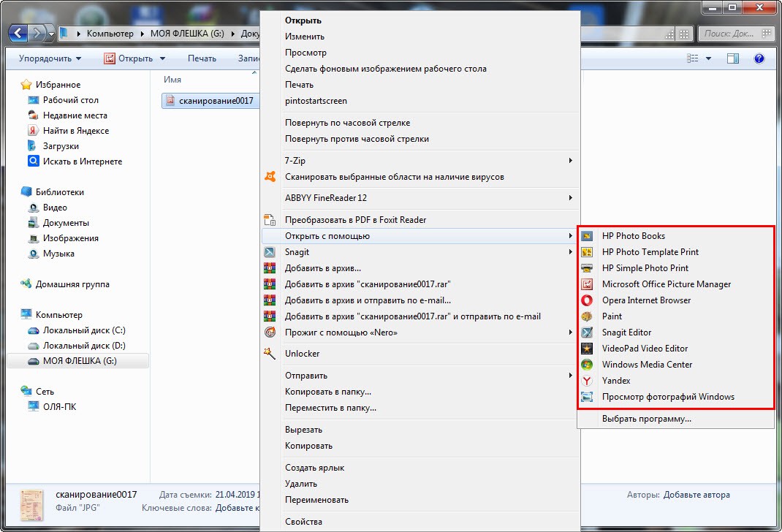782x532 pixels.
Task: Click the Microsoft Office Picture Manager icon
Action: (587, 284)
